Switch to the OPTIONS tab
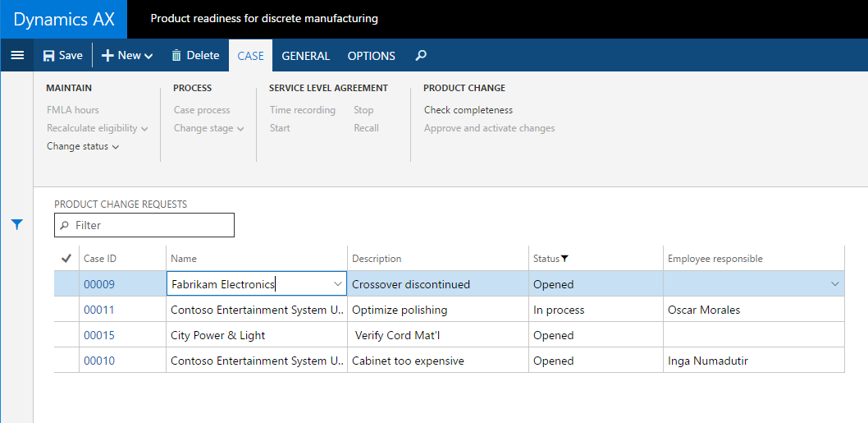The width and height of the screenshot is (868, 423). pyautogui.click(x=372, y=55)
